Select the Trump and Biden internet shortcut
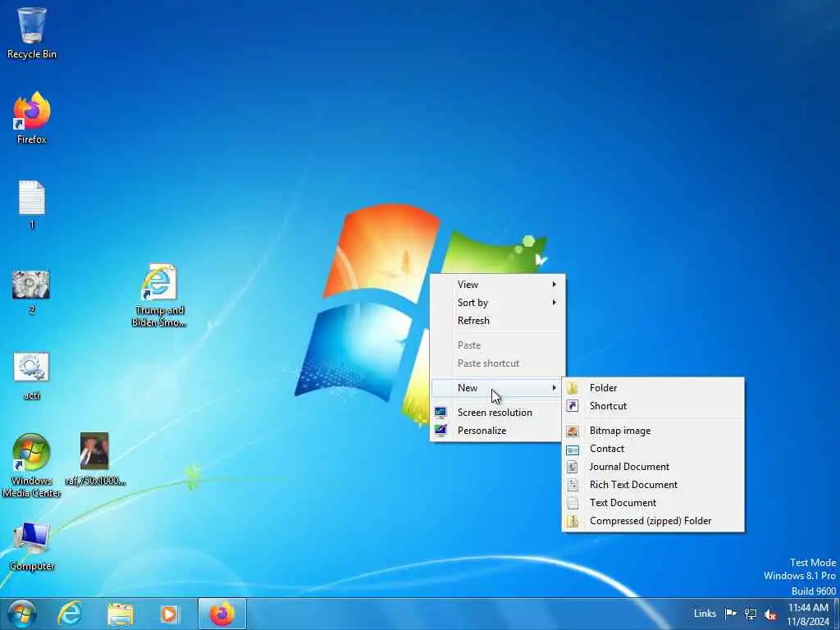840x630 pixels. 159,294
